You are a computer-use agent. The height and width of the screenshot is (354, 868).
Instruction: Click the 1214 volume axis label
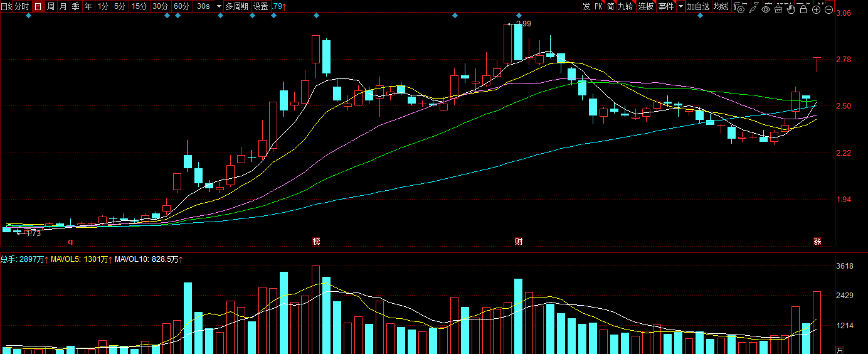pos(845,326)
